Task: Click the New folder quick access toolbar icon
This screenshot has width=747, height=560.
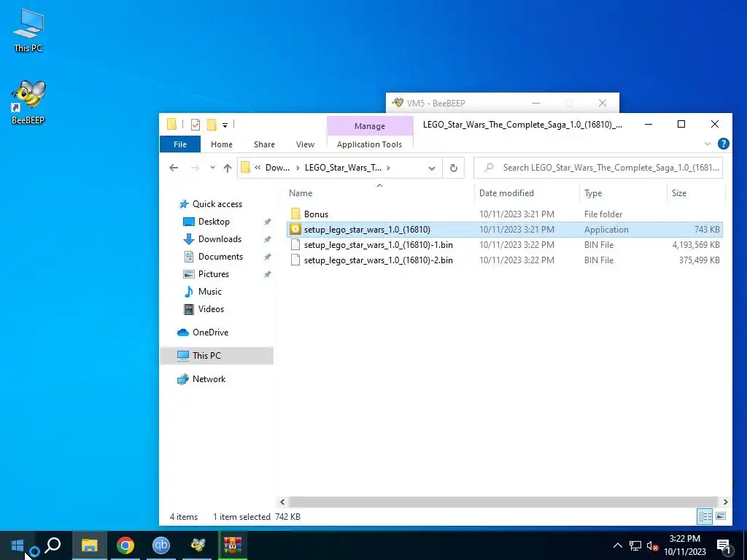Action: tap(212, 125)
